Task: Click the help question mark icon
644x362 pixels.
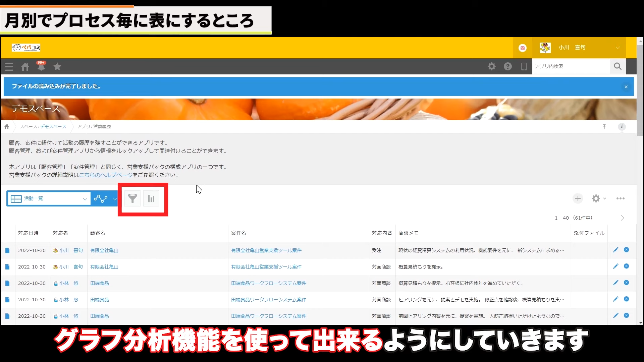Action: click(x=507, y=66)
